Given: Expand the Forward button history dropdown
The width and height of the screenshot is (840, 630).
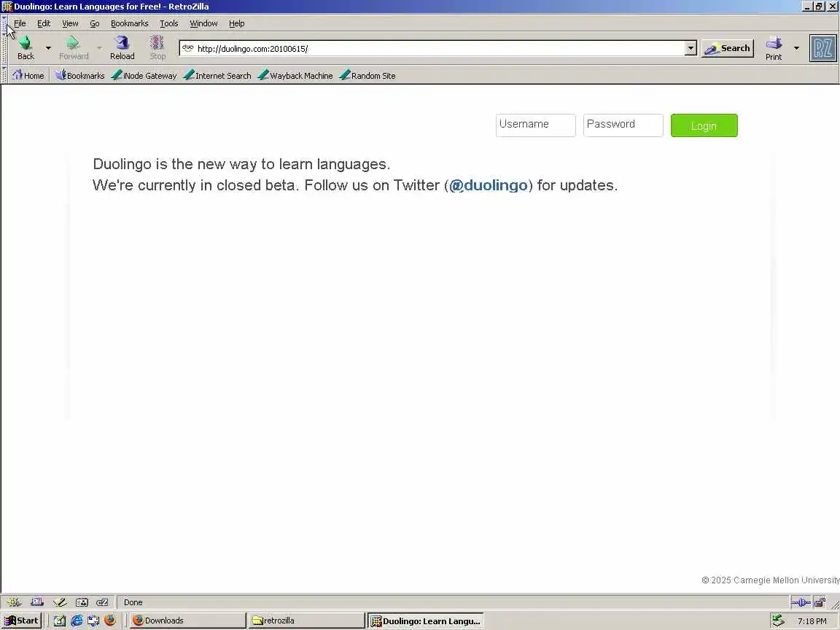Looking at the screenshot, I should [x=99, y=48].
